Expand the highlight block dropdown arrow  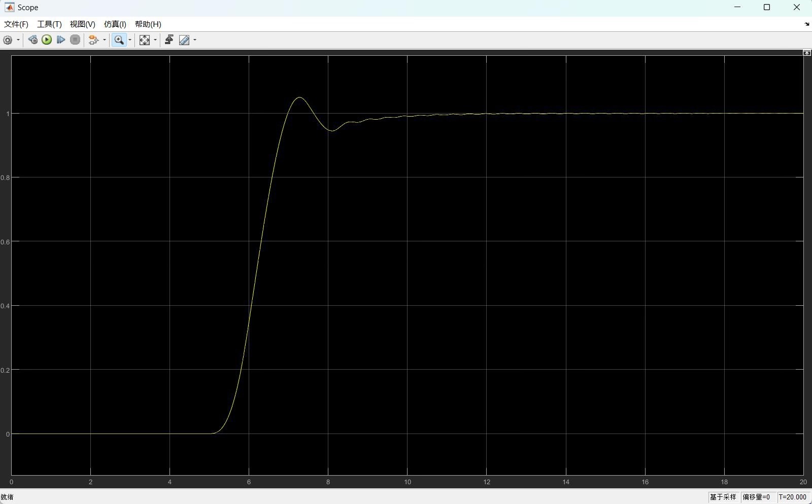pyautogui.click(x=105, y=40)
